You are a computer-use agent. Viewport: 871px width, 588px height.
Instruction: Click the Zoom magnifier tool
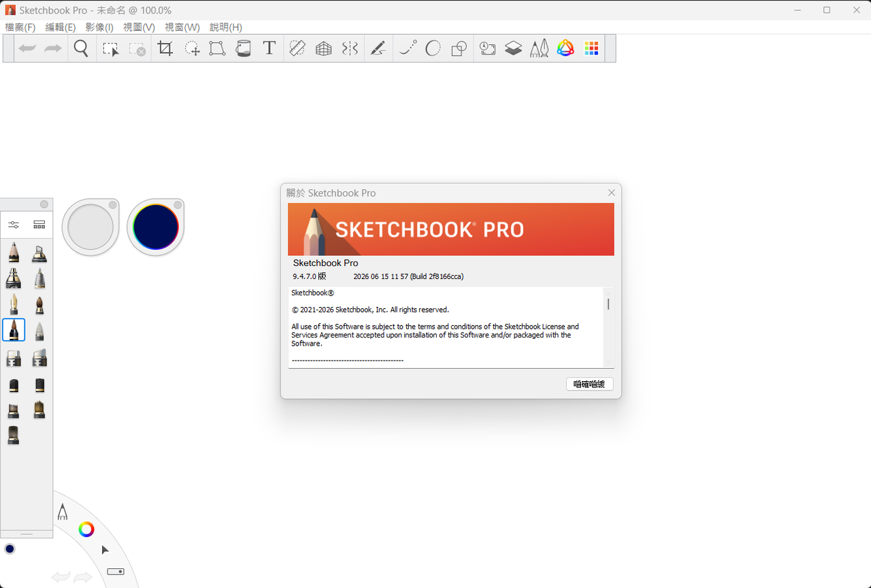tap(81, 48)
